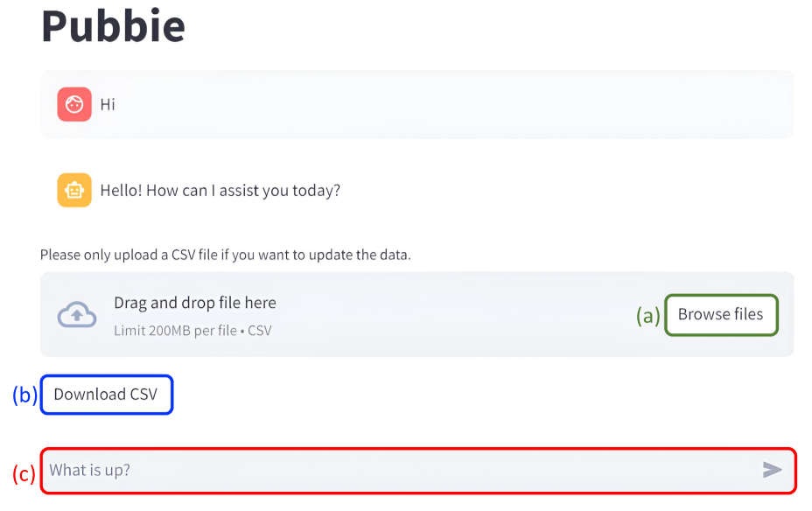Click the word "CSV" in the upload limit text
Viewport: 812px width, 511px height.
(x=260, y=332)
